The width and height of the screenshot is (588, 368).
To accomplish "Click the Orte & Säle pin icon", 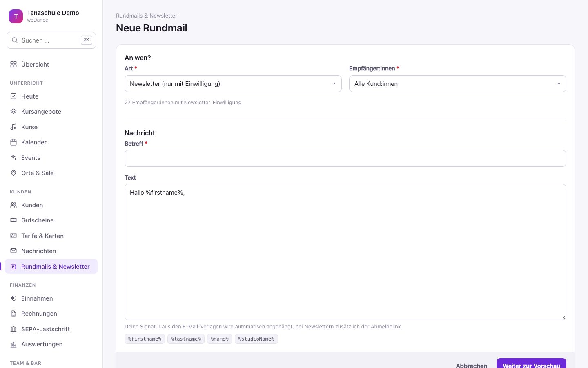I will pyautogui.click(x=13, y=173).
